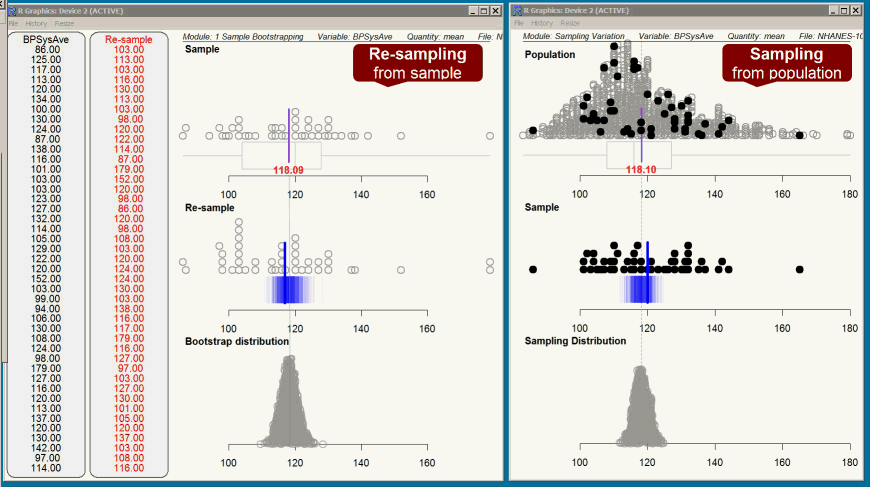Maximize the left R Graphics window
The width and height of the screenshot is (870, 487).
[483, 10]
